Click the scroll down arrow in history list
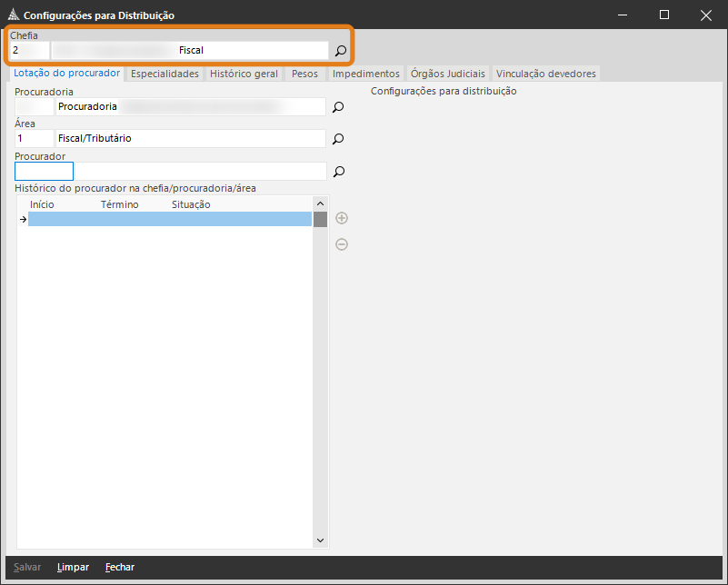728x585 pixels. [320, 540]
